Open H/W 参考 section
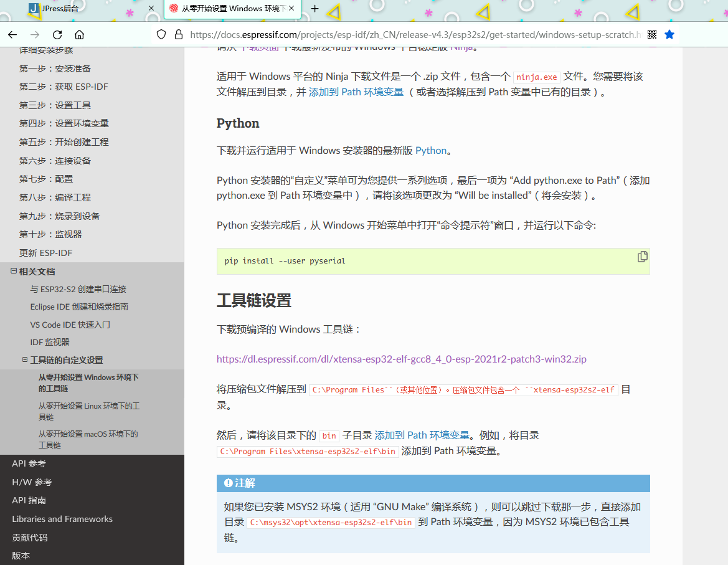Screen dimensions: 728x565 pyautogui.click(x=32, y=482)
